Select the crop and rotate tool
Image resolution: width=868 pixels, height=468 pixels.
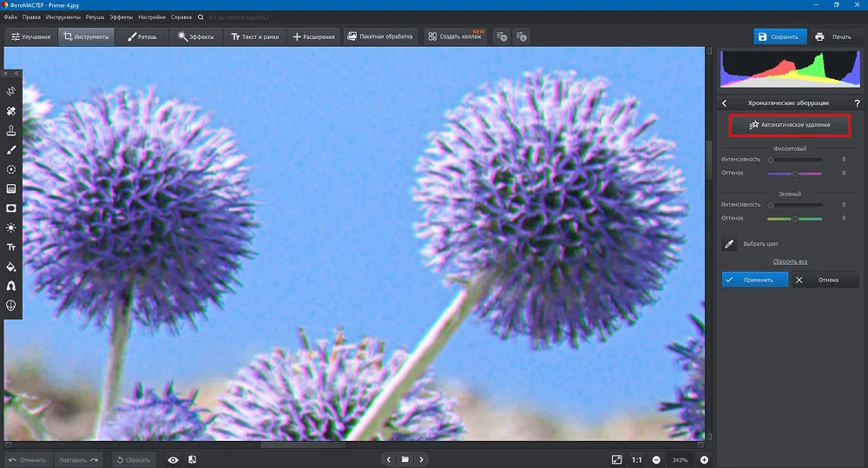coord(11,91)
